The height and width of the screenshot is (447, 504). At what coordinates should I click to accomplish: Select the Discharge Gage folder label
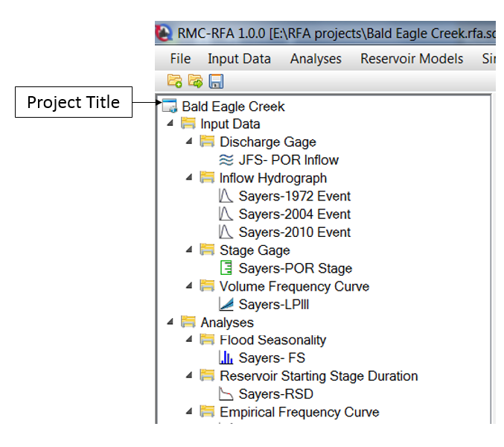pos(268,142)
